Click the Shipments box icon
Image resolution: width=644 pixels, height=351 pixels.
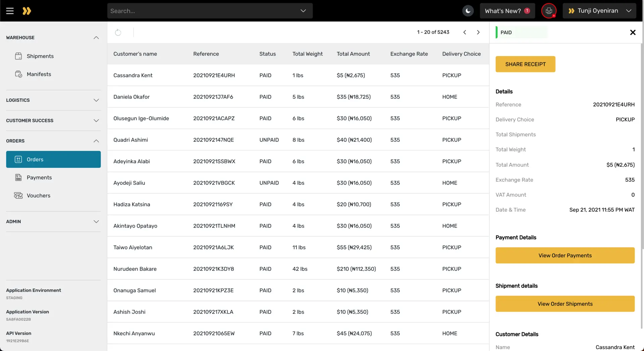pos(18,56)
